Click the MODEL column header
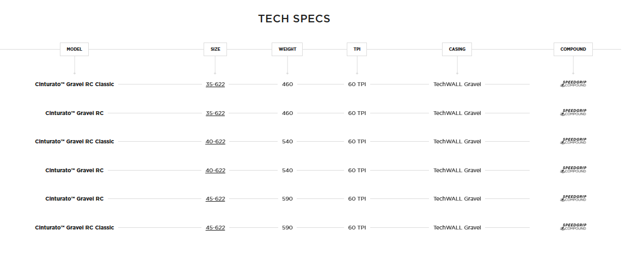The height and width of the screenshot is (254, 644). tap(74, 49)
